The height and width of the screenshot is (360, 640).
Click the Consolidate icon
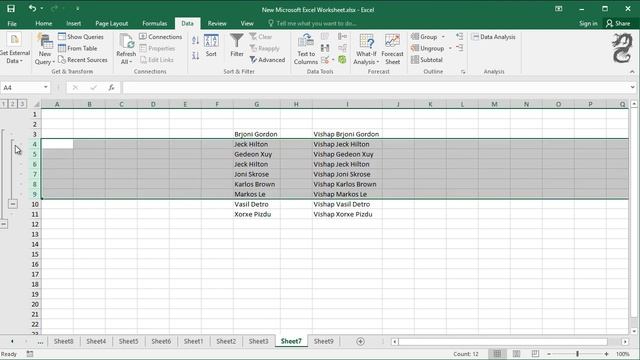click(x=342, y=37)
